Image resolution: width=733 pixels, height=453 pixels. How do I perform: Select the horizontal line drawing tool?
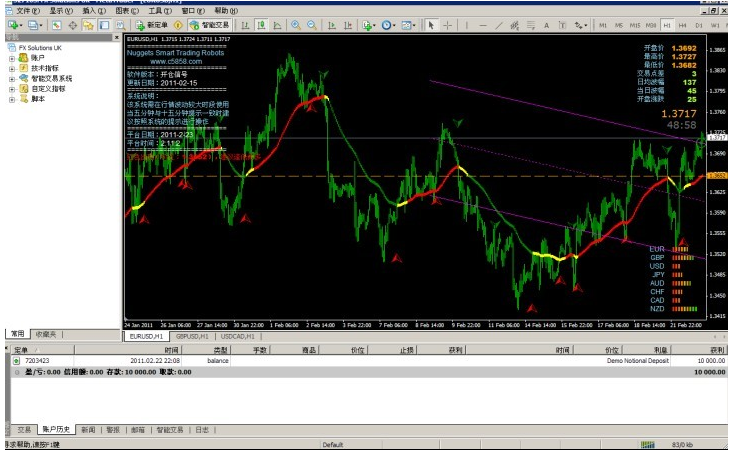click(483, 25)
